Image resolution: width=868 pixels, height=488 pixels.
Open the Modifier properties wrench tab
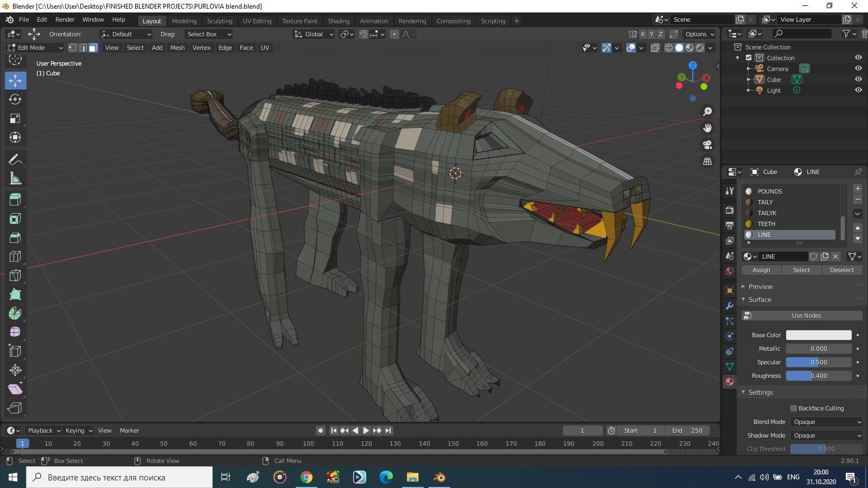[x=730, y=306]
